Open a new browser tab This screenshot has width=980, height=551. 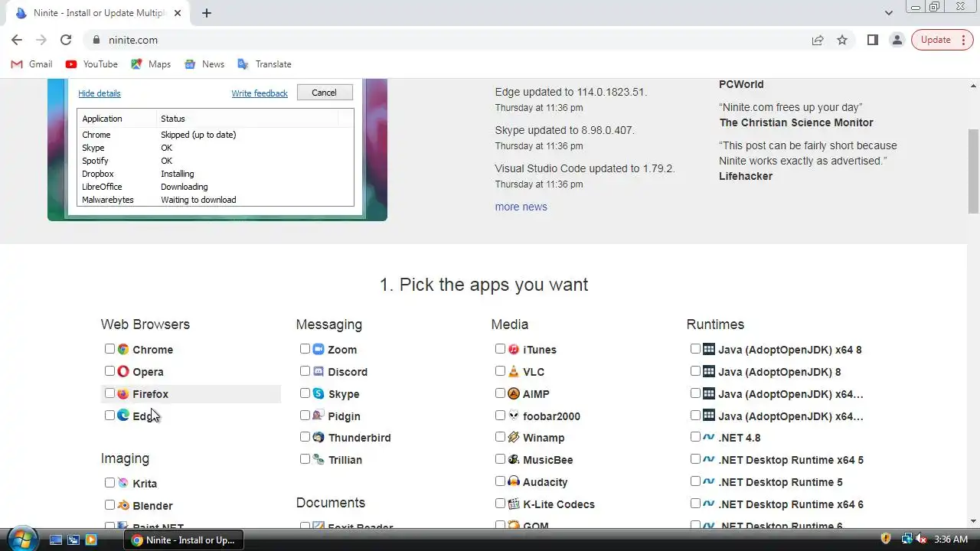207,13
